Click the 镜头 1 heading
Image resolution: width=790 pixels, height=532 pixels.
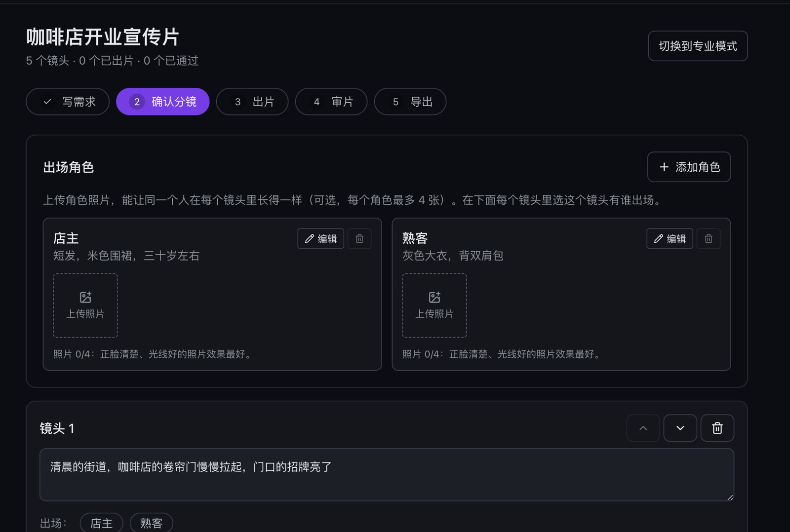[x=57, y=428]
